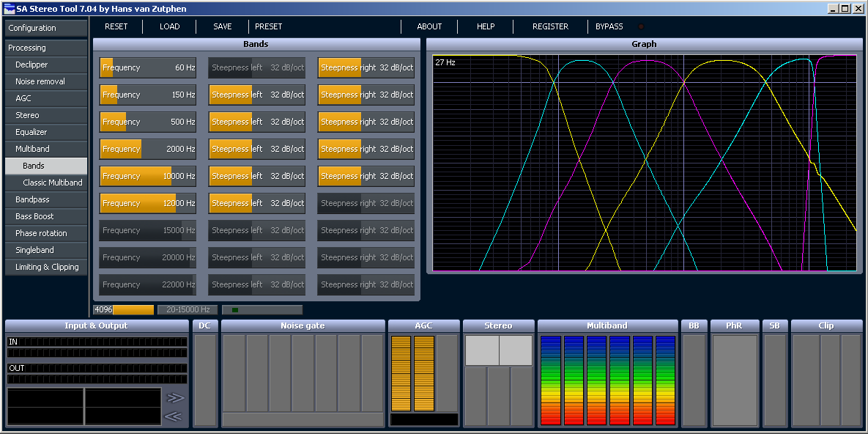Image resolution: width=868 pixels, height=434 pixels.
Task: Click SAVE in the top toolbar
Action: click(223, 26)
